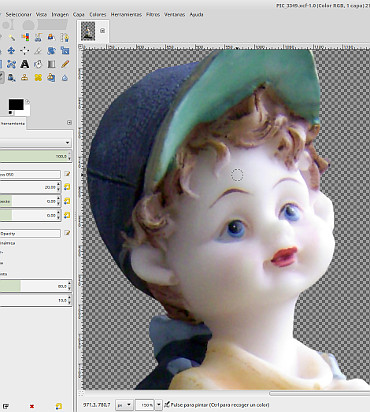Open the Colores menu

click(98, 14)
